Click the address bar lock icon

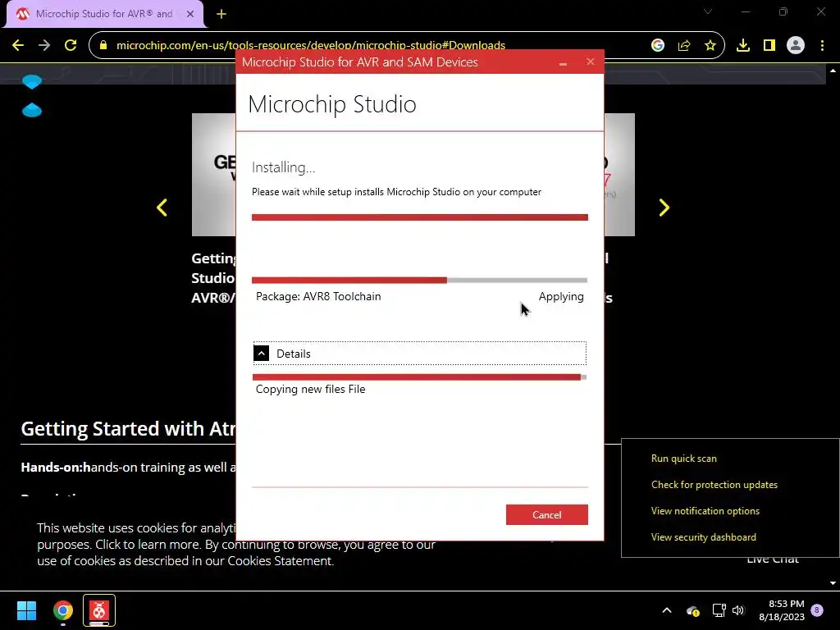103,46
